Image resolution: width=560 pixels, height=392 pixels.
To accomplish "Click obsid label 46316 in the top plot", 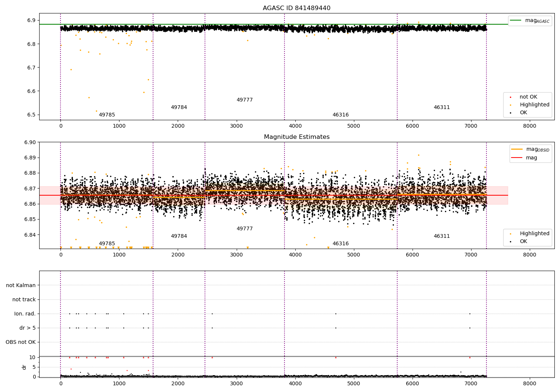I will tap(340, 115).
